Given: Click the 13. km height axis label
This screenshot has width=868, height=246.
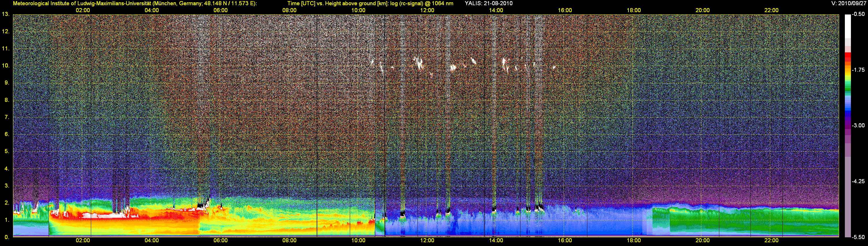Looking at the screenshot, I should click(x=6, y=14).
